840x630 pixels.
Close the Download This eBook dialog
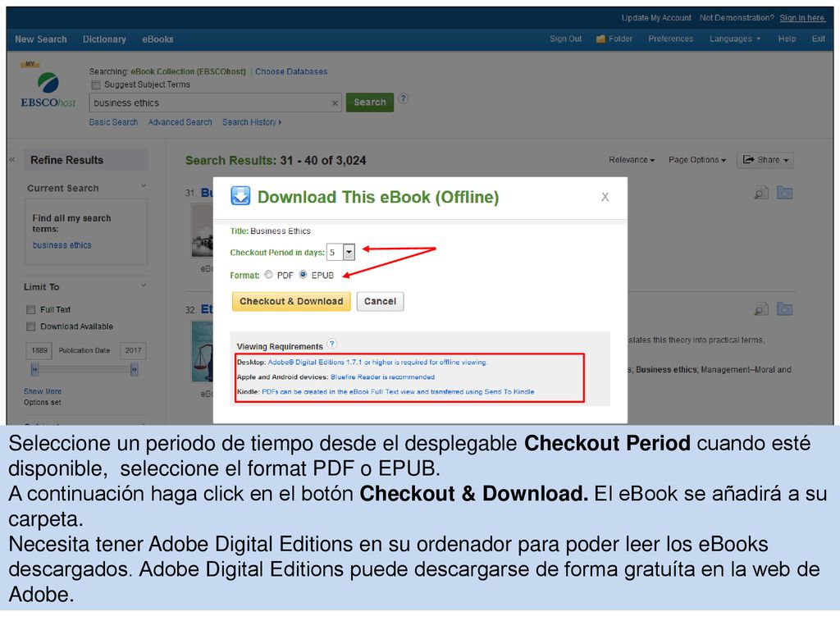pos(605,197)
